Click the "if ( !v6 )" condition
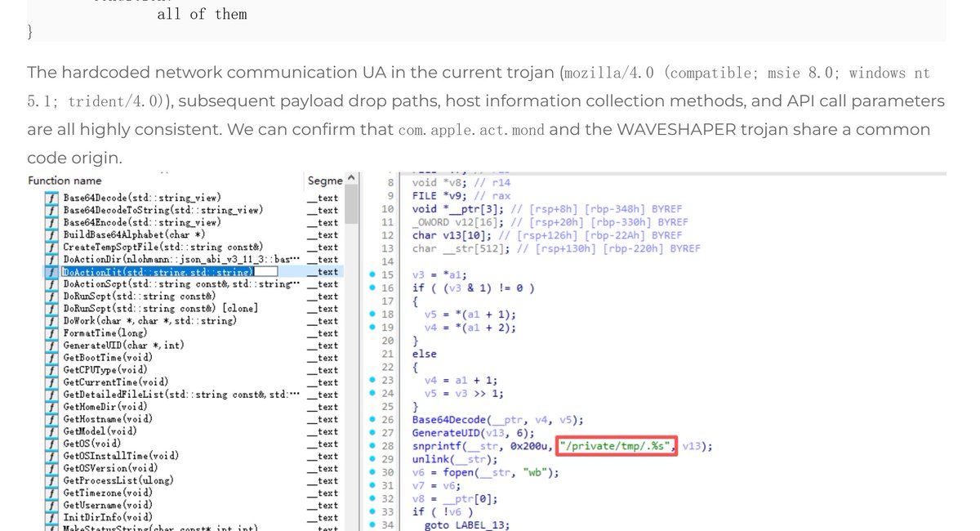 (443, 512)
